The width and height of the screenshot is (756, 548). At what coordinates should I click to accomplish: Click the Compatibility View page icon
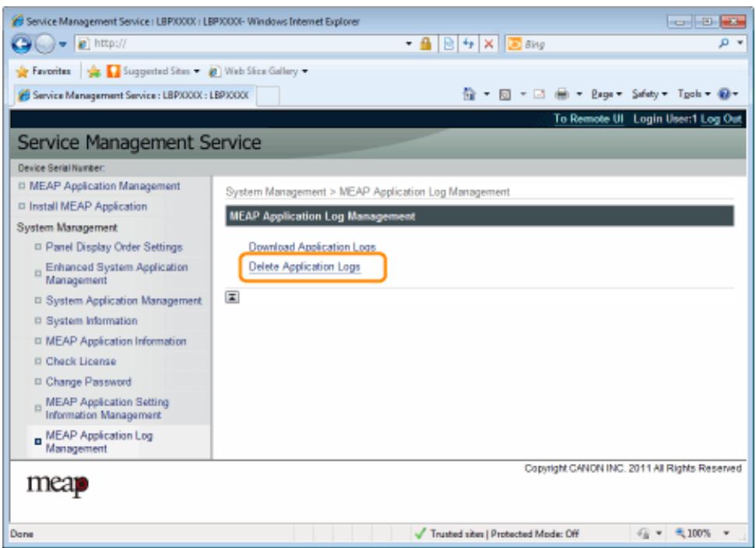448,44
